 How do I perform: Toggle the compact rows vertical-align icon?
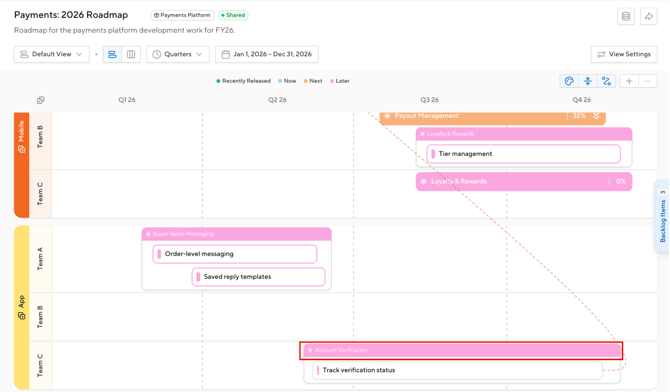[x=588, y=81]
